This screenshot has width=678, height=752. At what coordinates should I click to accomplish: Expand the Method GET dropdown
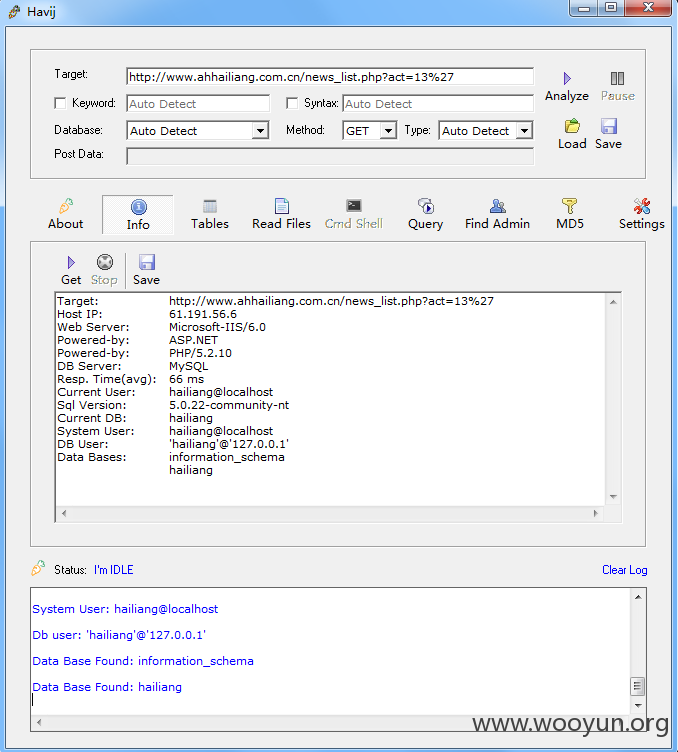tap(388, 130)
